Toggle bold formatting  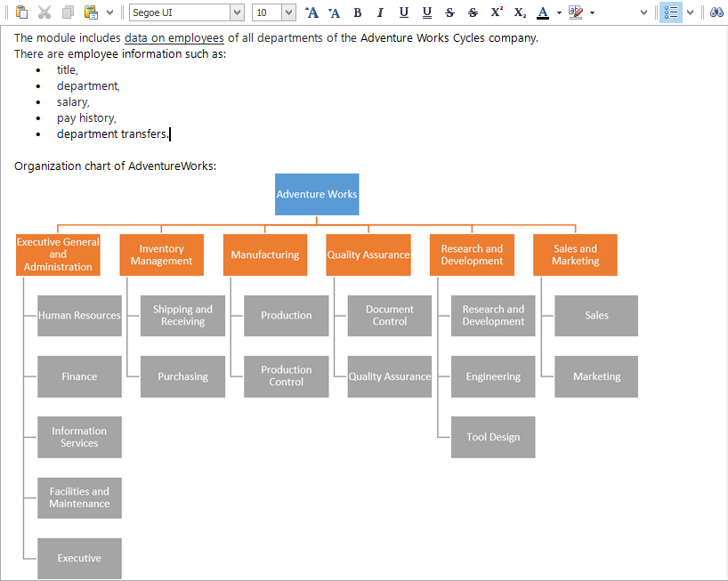[358, 12]
